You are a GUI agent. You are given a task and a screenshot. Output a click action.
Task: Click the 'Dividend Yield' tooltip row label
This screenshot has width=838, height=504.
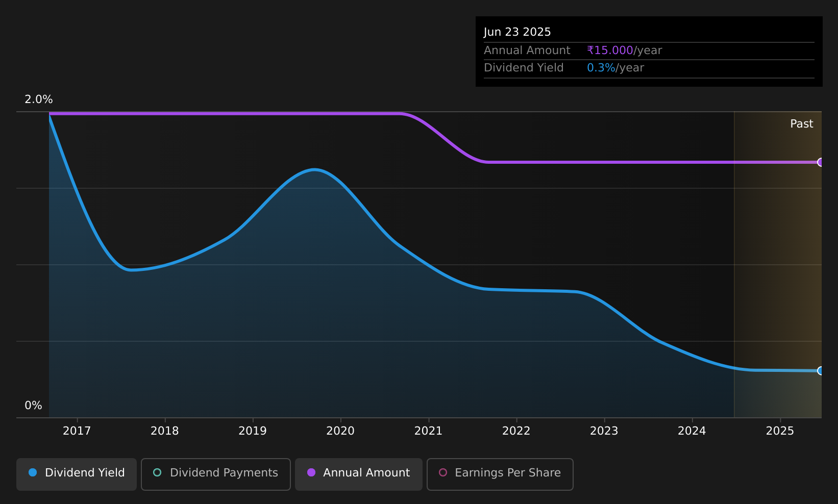point(524,68)
